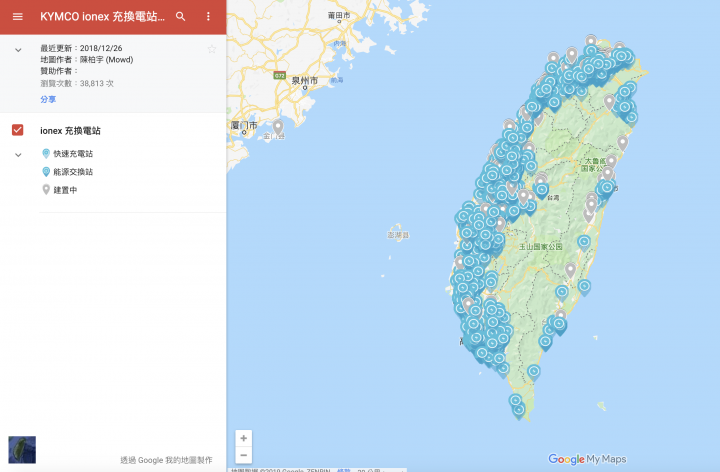720x472 pixels.
Task: Select the 快速充電站 legend entry
Action: 67,153
